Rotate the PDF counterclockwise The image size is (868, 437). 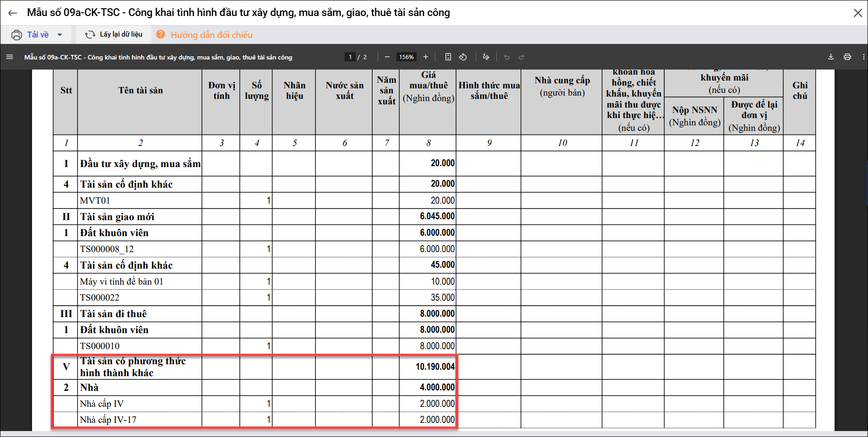pos(463,57)
